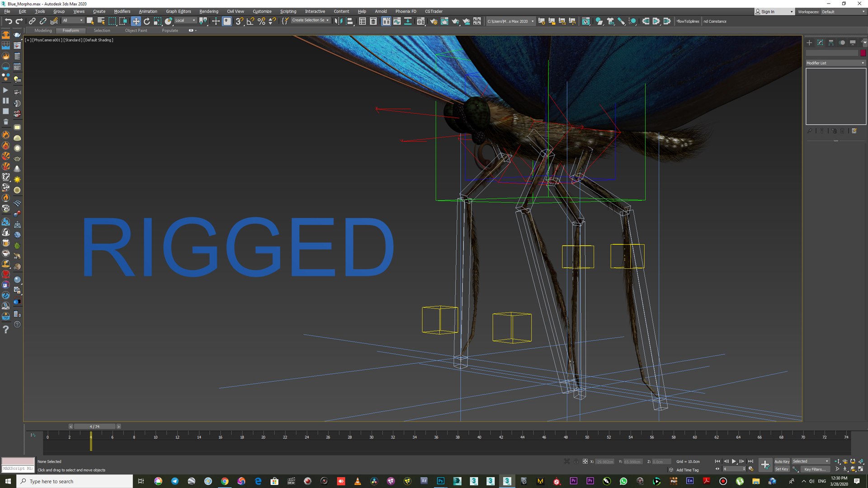Activate the Select and Rotate tool
This screenshot has width=868, height=488.
pos(146,21)
